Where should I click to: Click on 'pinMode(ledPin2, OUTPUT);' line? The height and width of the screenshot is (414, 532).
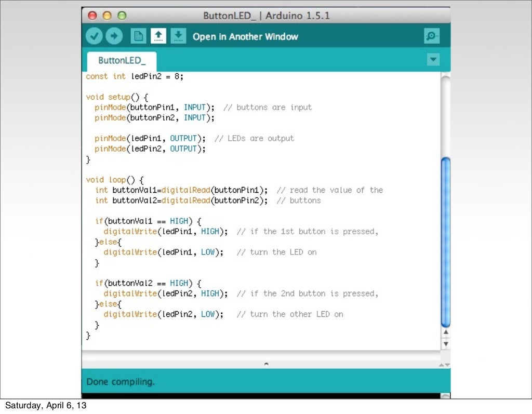click(x=150, y=149)
